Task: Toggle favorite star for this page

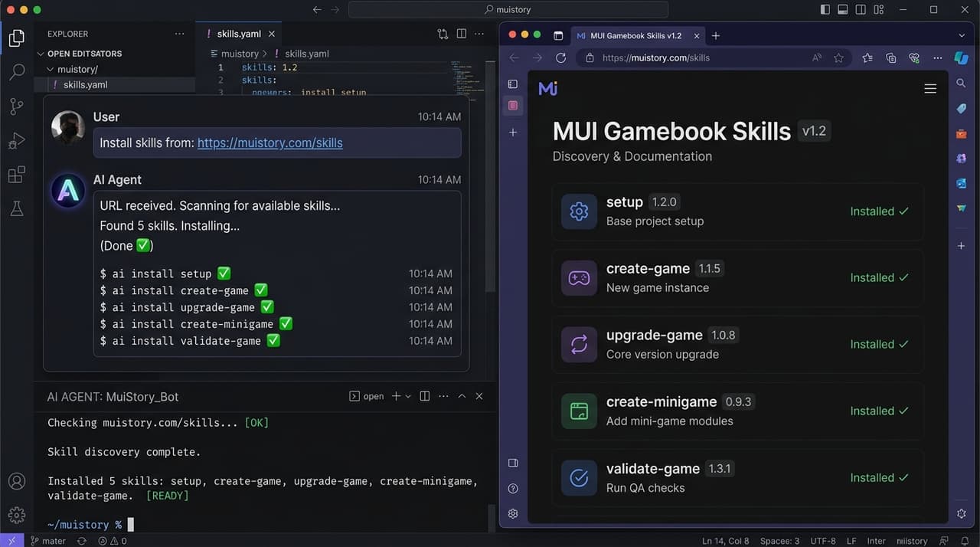Action: click(838, 58)
